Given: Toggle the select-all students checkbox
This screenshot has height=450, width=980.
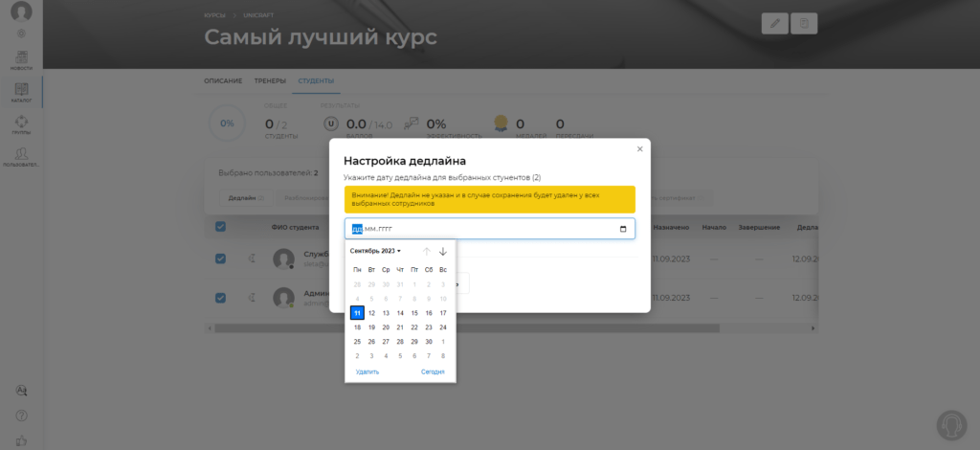Looking at the screenshot, I should click(x=221, y=227).
